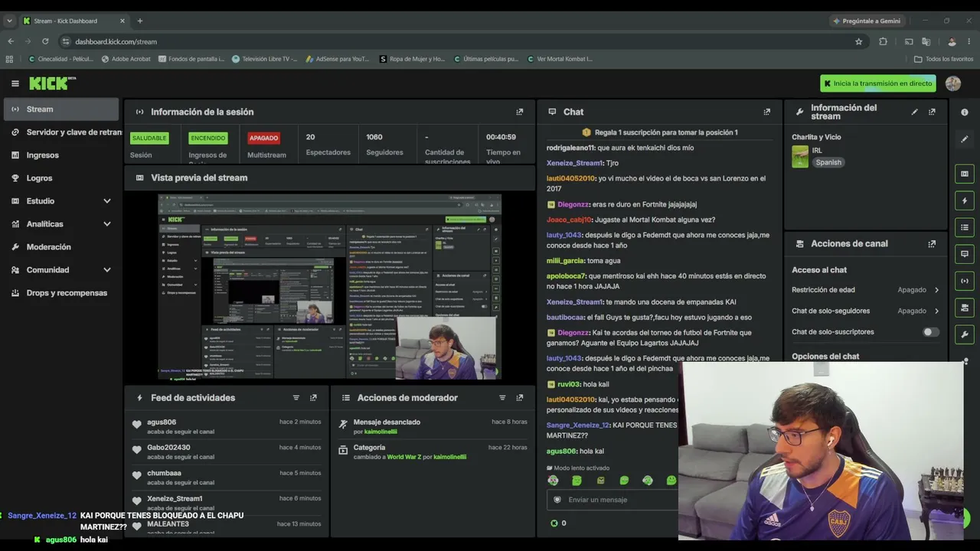Insert the first chat emote with red glasses
Viewport: 980px width, 551px height.
(x=553, y=481)
